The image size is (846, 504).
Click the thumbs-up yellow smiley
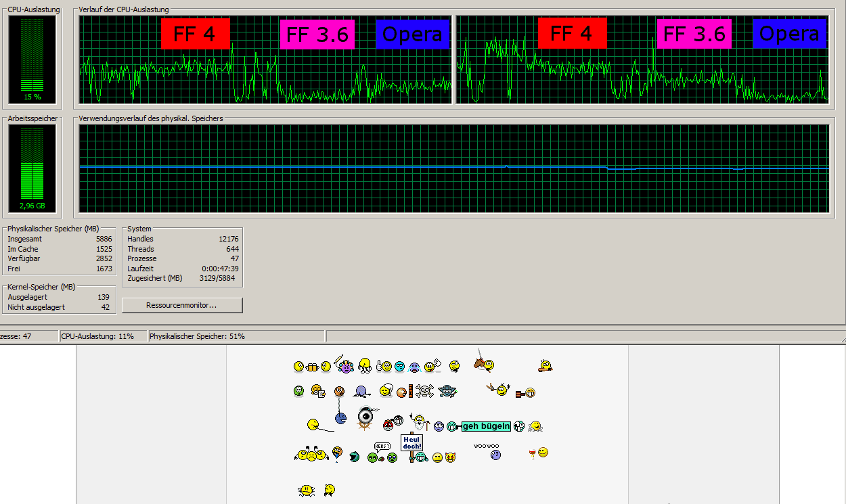(384, 366)
